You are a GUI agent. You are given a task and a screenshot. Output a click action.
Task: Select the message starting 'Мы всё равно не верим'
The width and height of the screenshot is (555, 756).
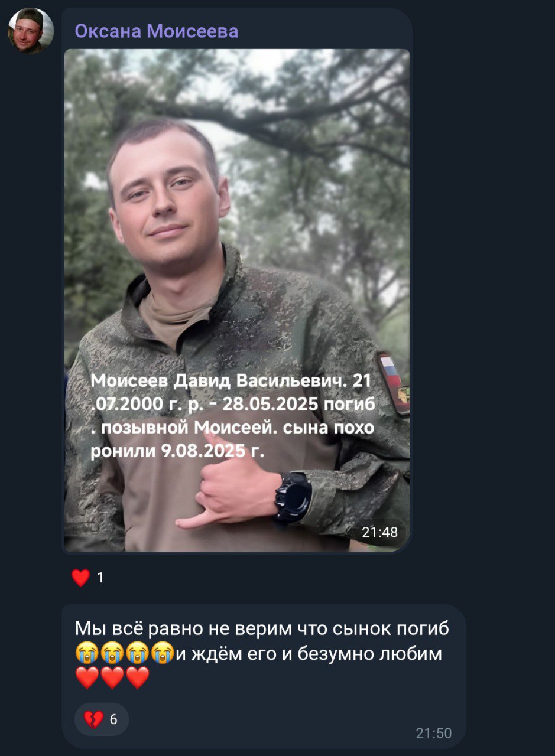click(264, 676)
